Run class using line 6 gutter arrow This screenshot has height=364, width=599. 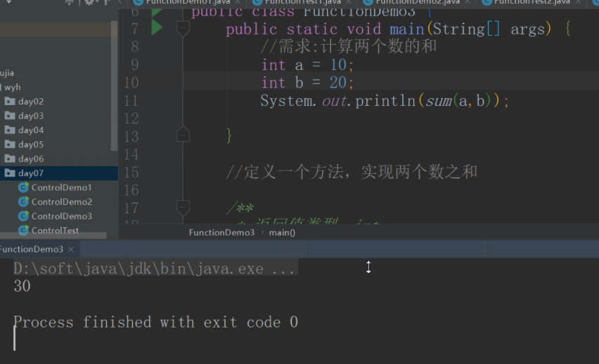(x=157, y=12)
